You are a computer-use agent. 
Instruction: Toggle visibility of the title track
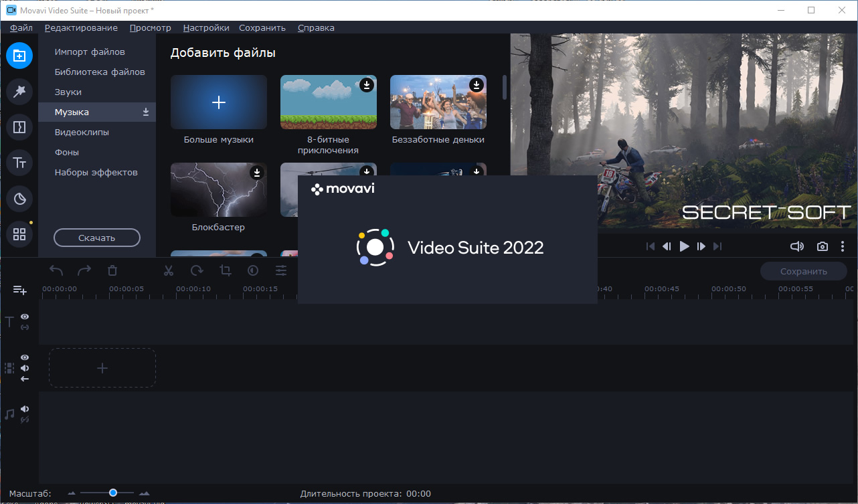pyautogui.click(x=25, y=317)
